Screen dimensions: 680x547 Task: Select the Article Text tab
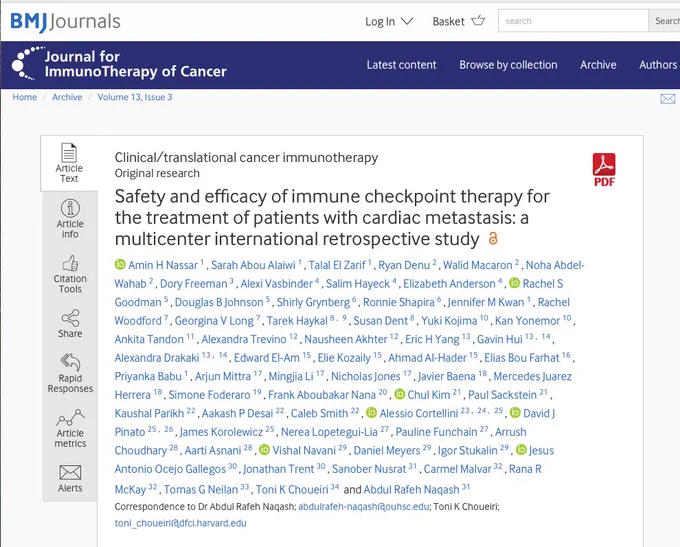(69, 163)
